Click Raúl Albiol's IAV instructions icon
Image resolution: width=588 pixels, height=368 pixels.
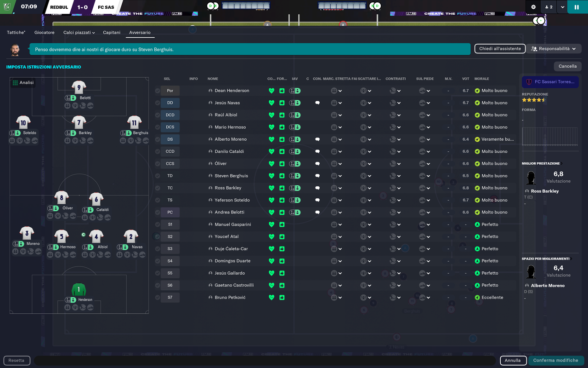[295, 115]
